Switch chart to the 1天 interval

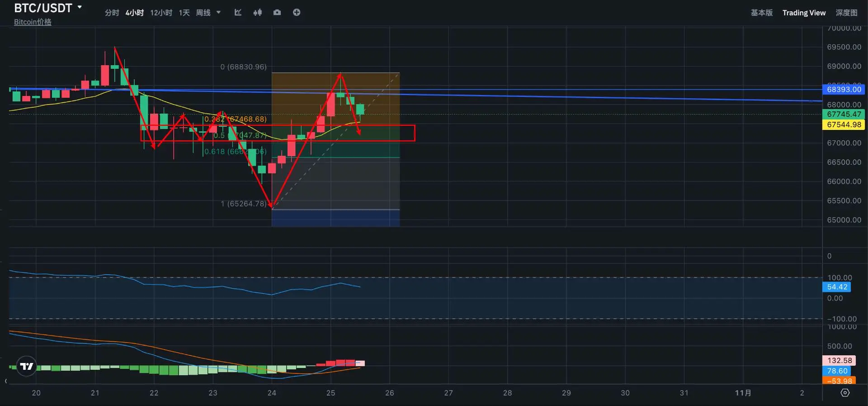pyautogui.click(x=184, y=13)
